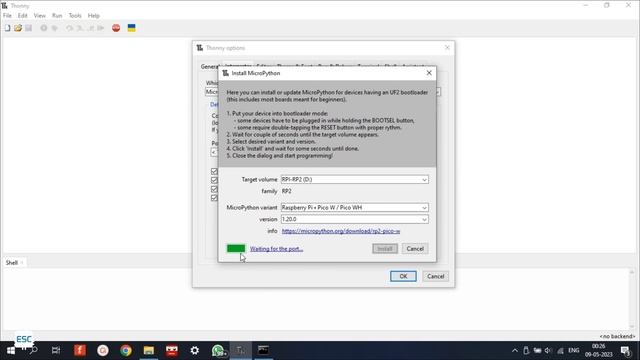Open the View menu
The image size is (640, 360).
click(40, 16)
